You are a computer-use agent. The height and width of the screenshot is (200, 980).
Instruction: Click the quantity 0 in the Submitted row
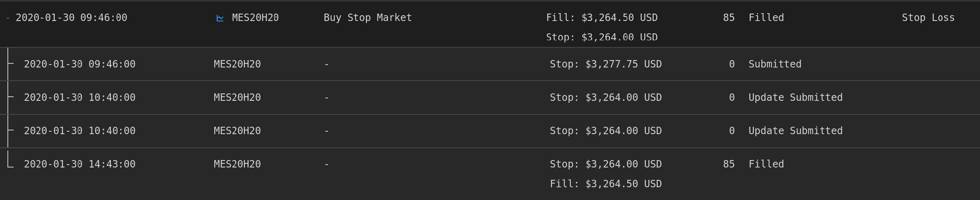coord(731,64)
